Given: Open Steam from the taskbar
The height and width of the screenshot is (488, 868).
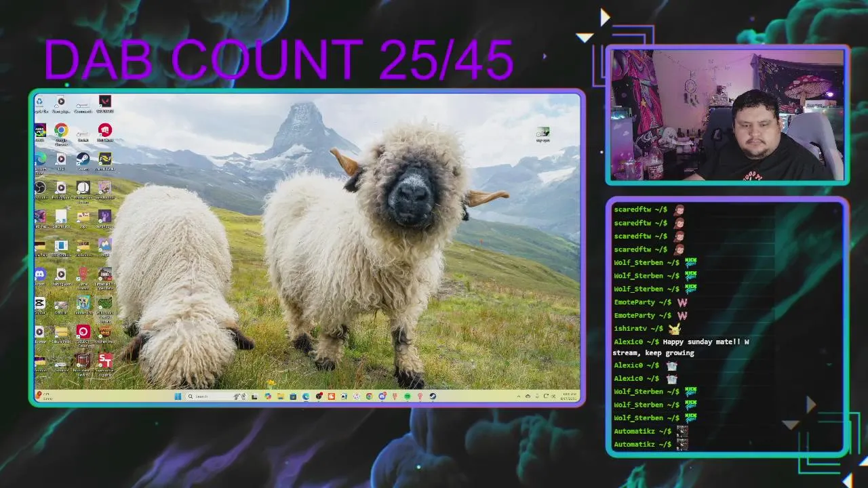Looking at the screenshot, I should (x=433, y=396).
